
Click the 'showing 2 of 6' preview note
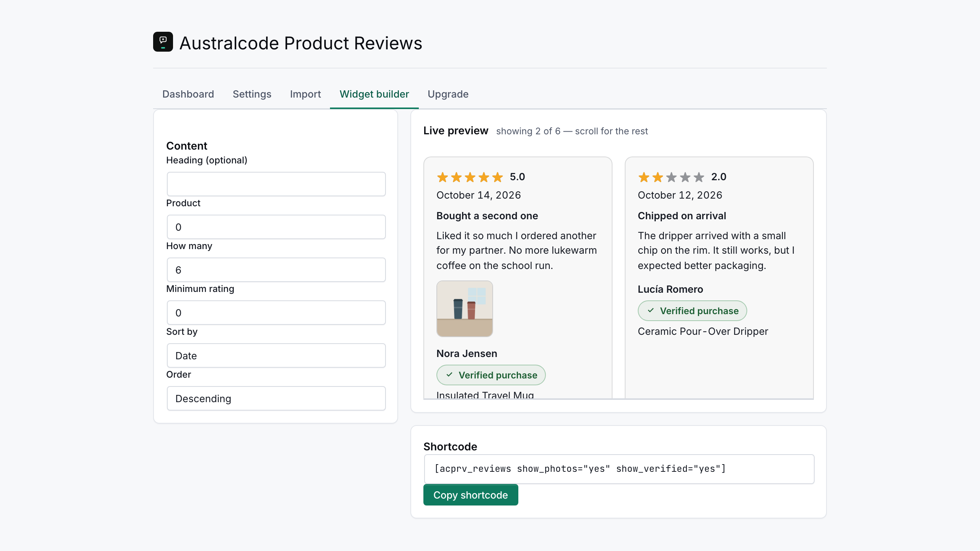point(572,131)
